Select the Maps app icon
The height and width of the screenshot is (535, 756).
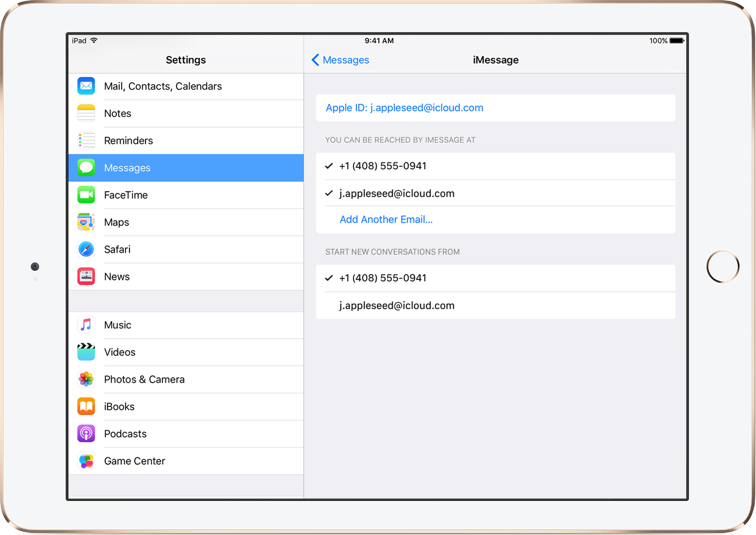click(86, 222)
